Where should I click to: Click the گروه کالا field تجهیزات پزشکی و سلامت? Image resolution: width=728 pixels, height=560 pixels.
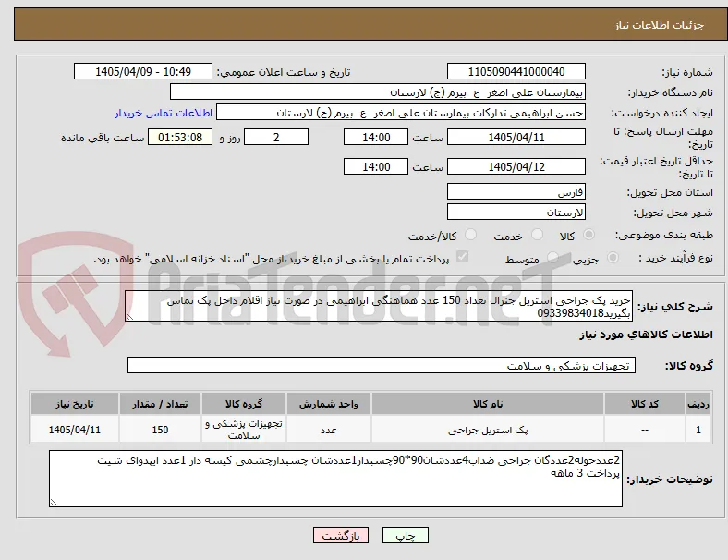pos(382,365)
